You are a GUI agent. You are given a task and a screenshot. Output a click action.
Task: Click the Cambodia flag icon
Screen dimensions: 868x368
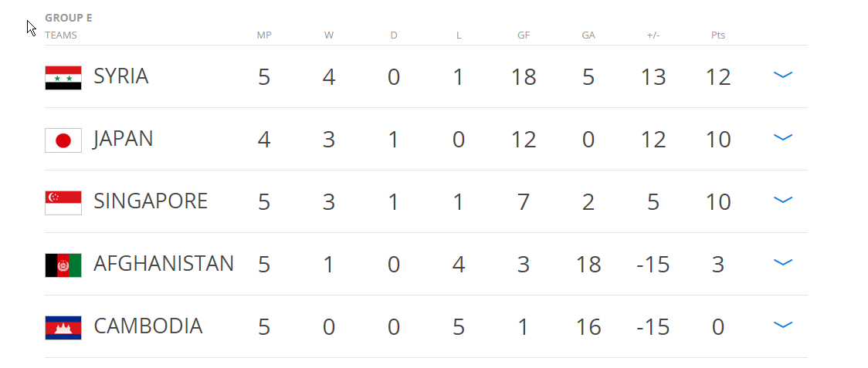(63, 328)
